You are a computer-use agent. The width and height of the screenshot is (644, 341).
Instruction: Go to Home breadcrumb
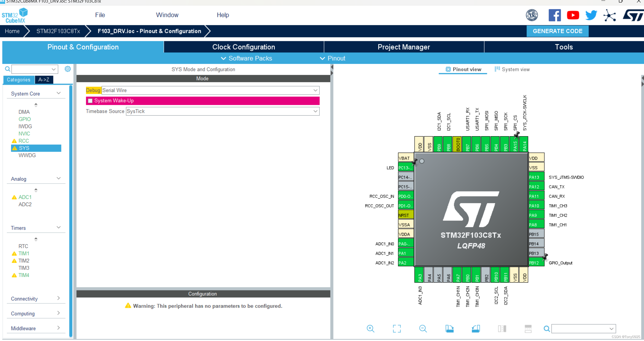tap(12, 31)
